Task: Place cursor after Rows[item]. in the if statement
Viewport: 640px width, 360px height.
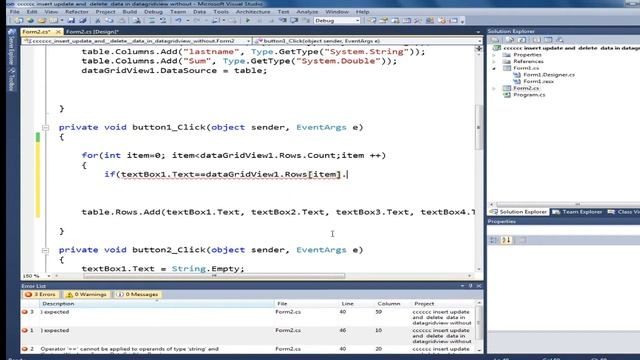Action: 348,175
